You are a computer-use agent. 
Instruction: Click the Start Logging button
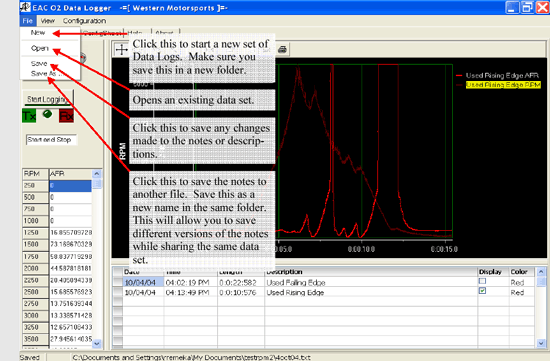(x=48, y=99)
